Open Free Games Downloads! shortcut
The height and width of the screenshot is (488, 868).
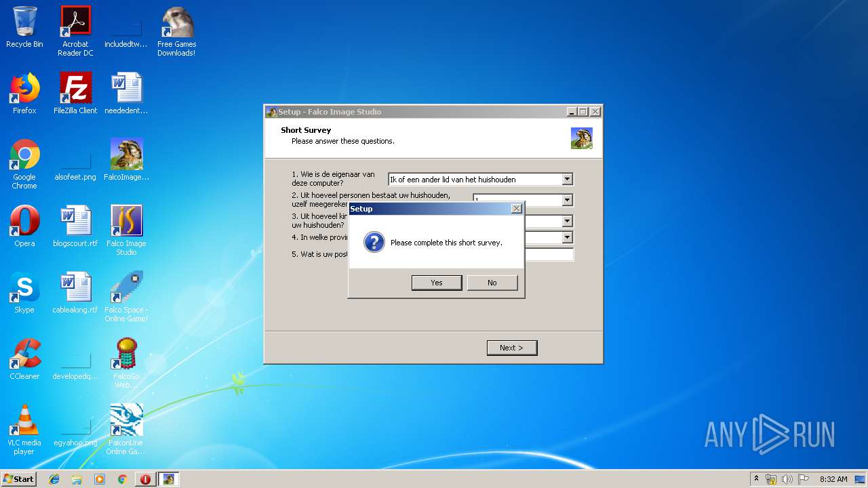click(177, 31)
